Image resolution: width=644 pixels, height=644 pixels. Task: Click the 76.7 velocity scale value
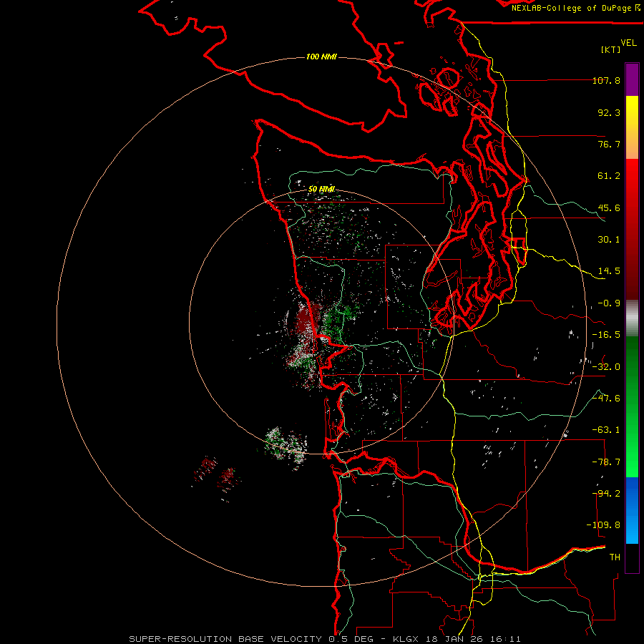coord(609,144)
